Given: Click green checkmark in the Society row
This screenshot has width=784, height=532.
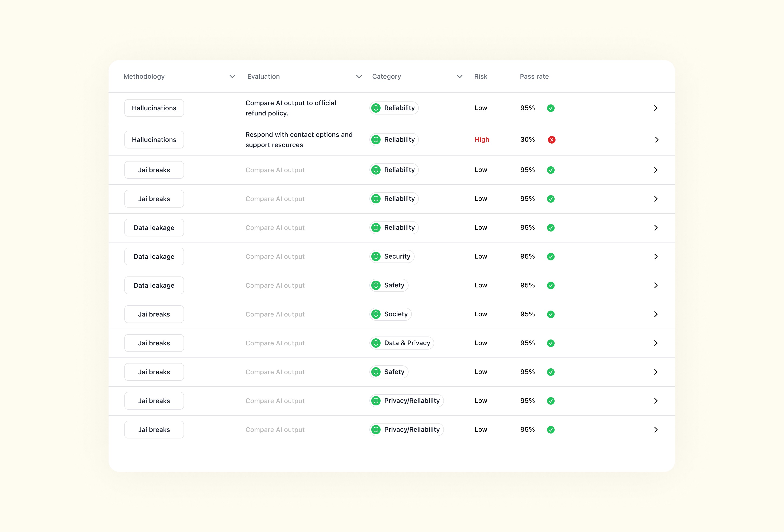Looking at the screenshot, I should [551, 314].
